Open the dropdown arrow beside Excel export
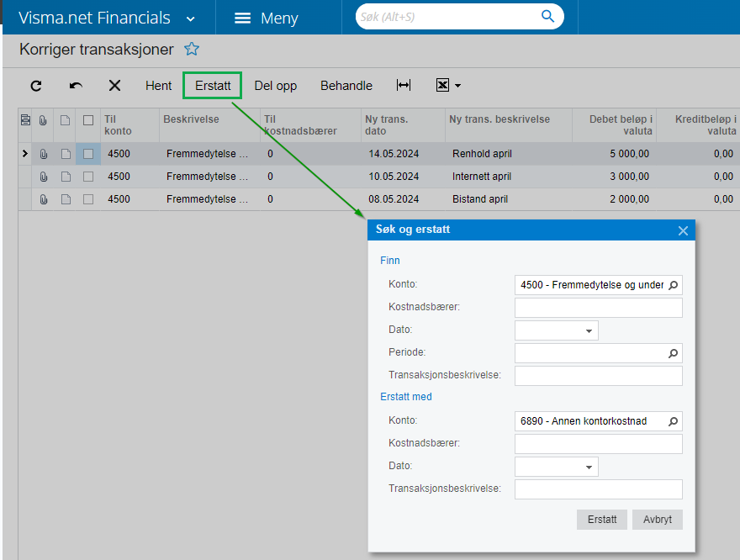 pos(457,86)
